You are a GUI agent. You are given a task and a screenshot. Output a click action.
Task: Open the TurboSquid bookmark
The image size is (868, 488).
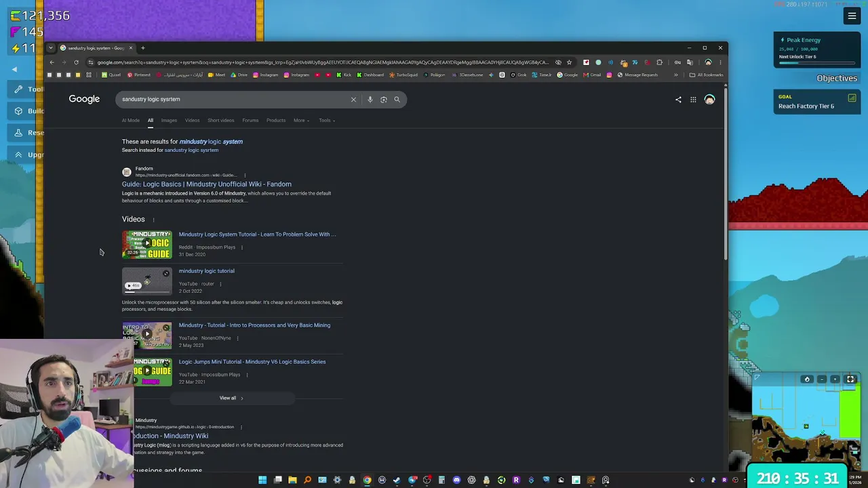pos(403,75)
